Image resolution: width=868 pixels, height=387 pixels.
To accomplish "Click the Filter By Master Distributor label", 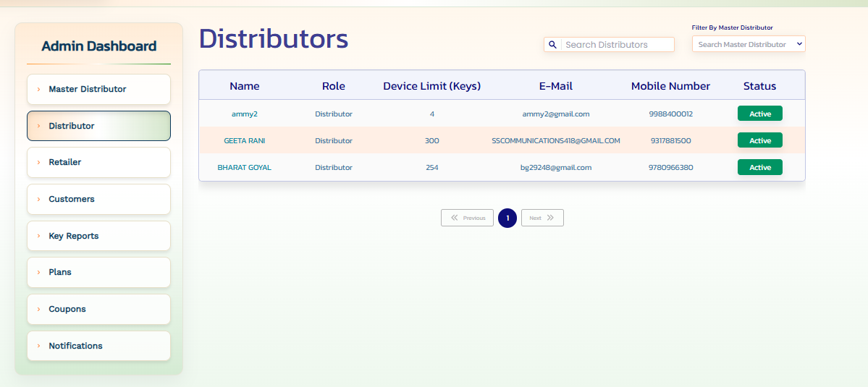I will click(x=733, y=27).
